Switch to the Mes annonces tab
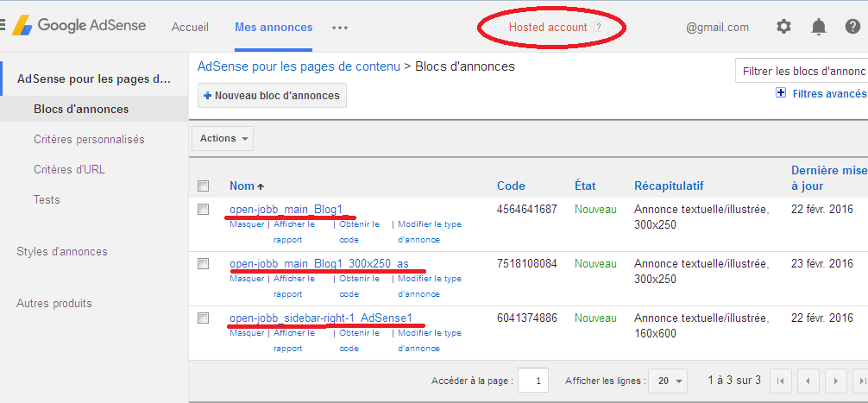Image resolution: width=868 pixels, height=403 pixels. pyautogui.click(x=274, y=27)
